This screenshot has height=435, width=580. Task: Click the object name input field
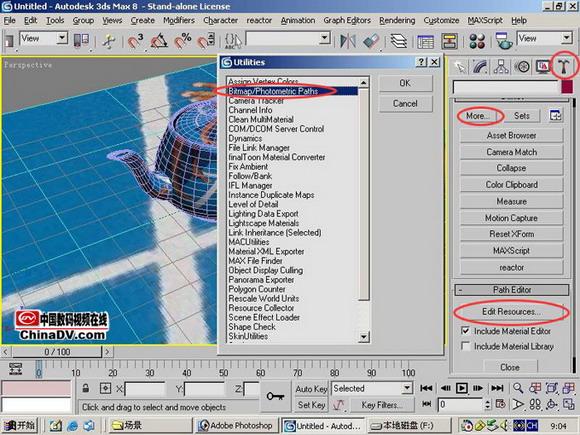[x=506, y=87]
